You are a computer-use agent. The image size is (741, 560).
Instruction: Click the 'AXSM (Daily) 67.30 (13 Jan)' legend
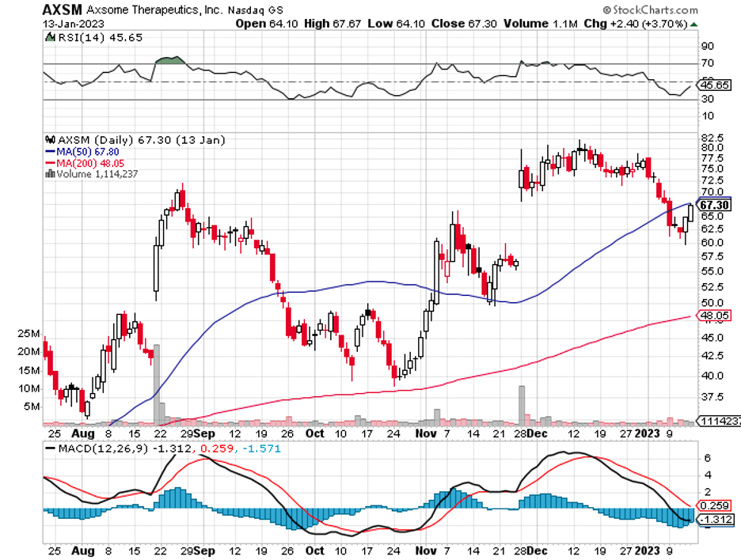tap(141, 140)
